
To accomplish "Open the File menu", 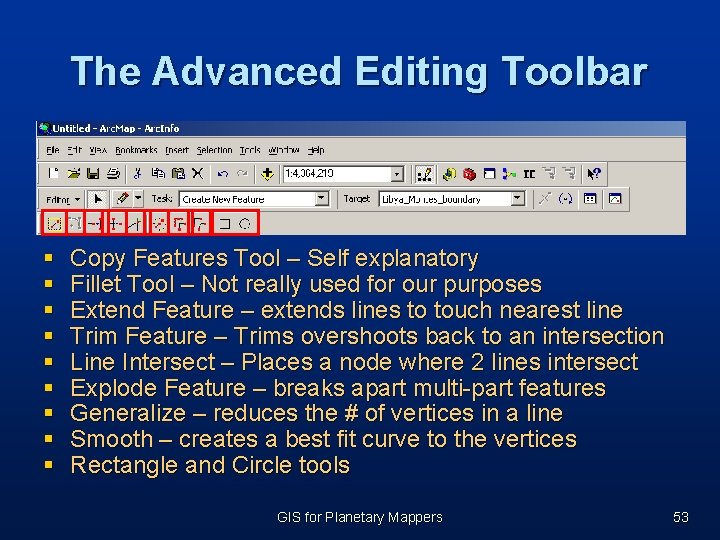I will click(x=53, y=150).
